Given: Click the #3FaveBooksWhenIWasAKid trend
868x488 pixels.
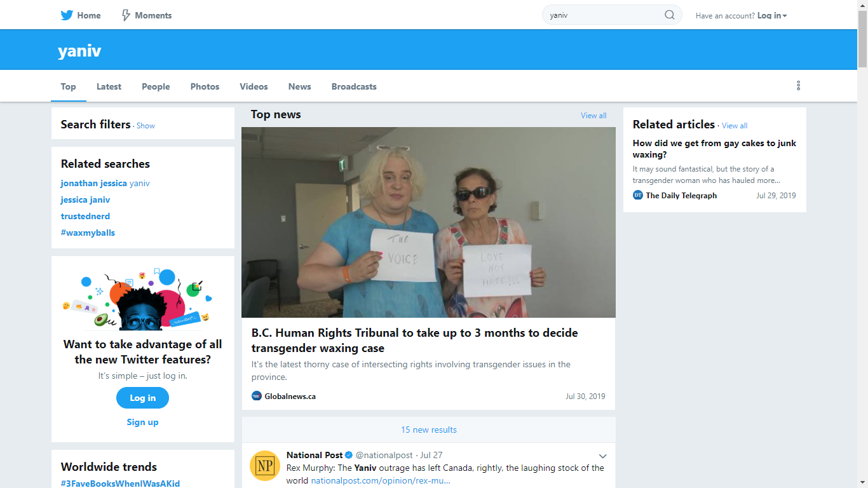Looking at the screenshot, I should [x=120, y=484].
